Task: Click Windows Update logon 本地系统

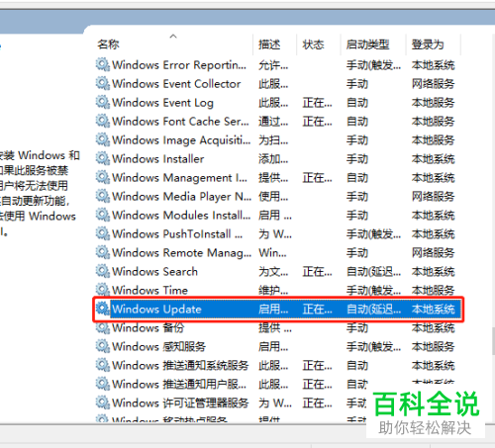Action: [x=433, y=310]
